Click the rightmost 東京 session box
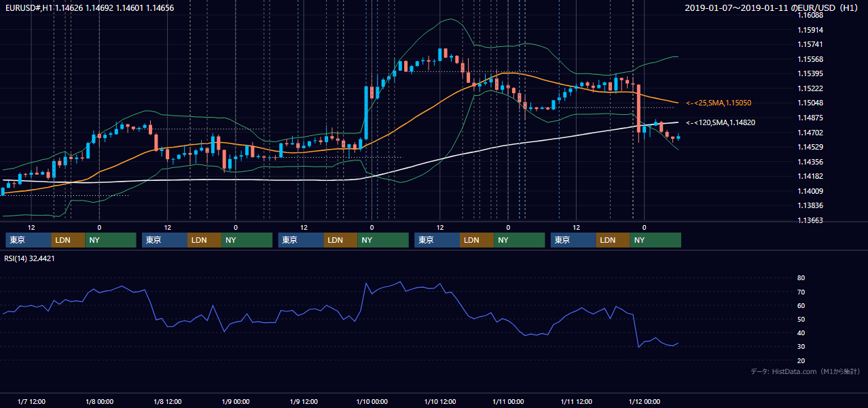 coord(574,240)
